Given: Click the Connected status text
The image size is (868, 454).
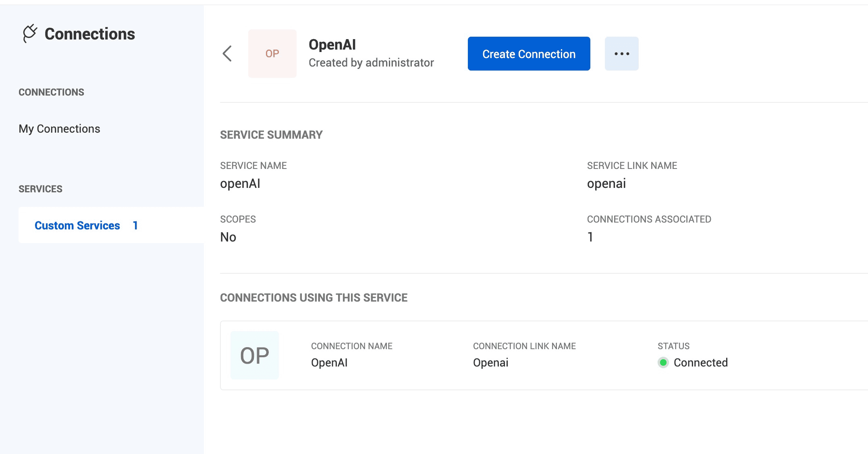Looking at the screenshot, I should click(x=700, y=362).
